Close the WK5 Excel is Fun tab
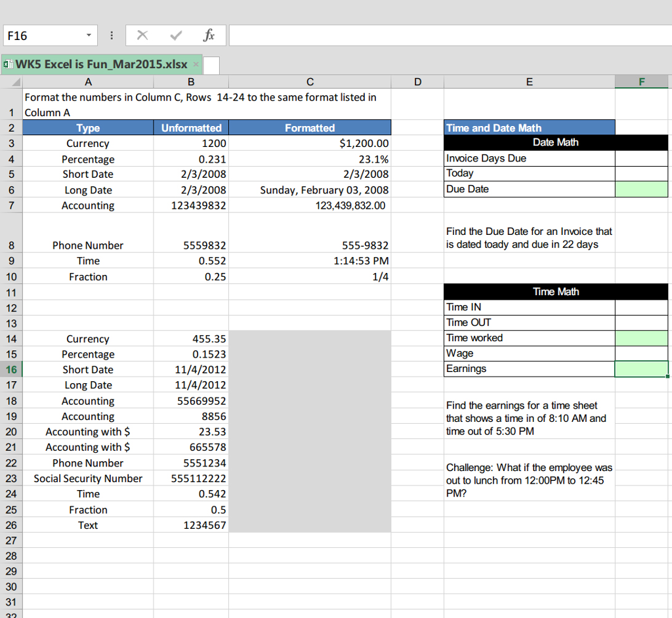Screen dimensions: 672x618 pyautogui.click(x=195, y=65)
